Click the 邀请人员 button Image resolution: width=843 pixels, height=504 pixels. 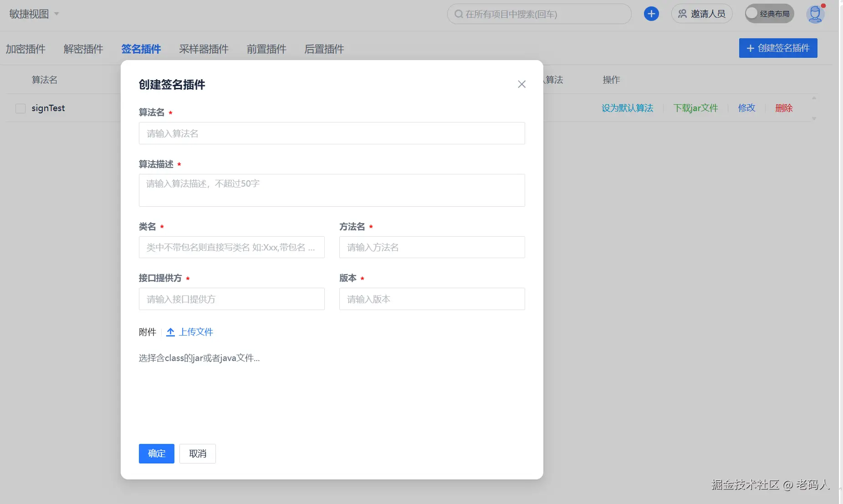pyautogui.click(x=702, y=14)
